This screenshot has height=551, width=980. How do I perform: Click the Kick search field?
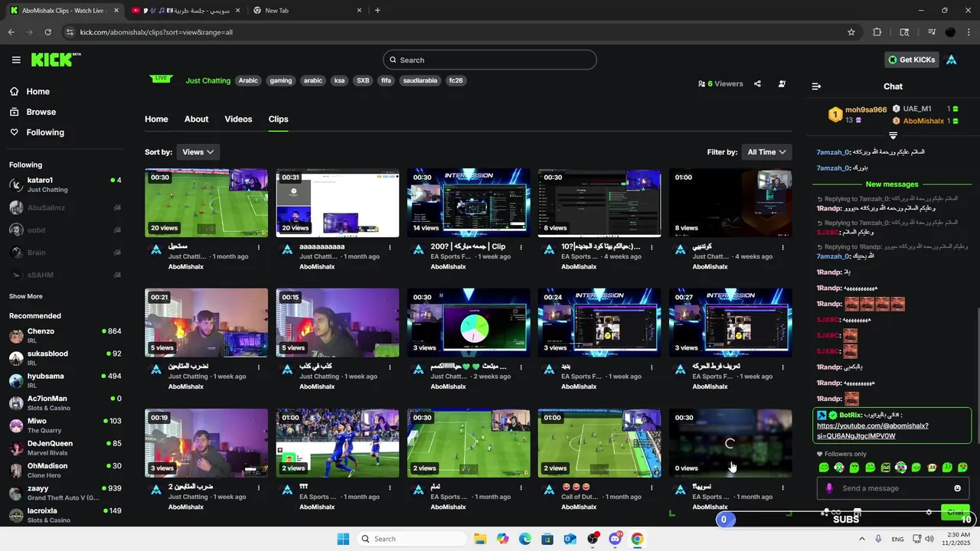pyautogui.click(x=490, y=60)
